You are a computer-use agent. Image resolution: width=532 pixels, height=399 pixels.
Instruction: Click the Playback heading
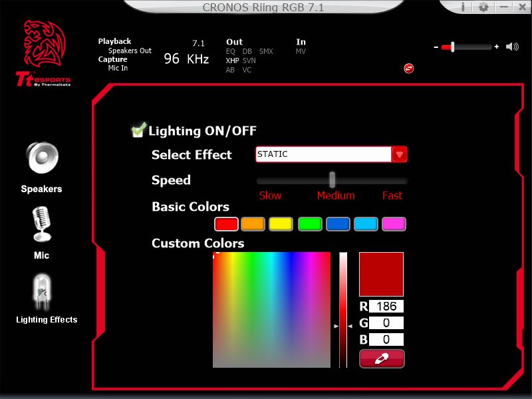114,41
